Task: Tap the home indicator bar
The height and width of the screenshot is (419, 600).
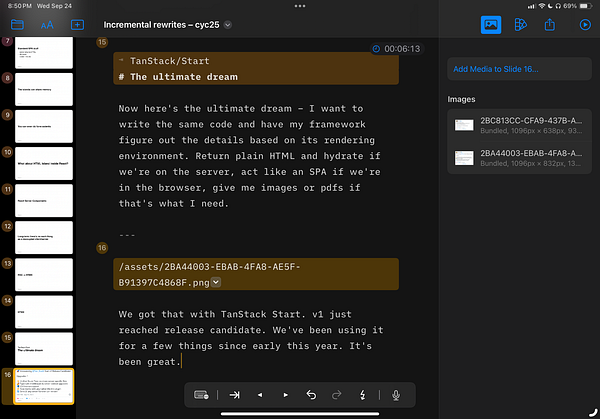Action: [300, 414]
